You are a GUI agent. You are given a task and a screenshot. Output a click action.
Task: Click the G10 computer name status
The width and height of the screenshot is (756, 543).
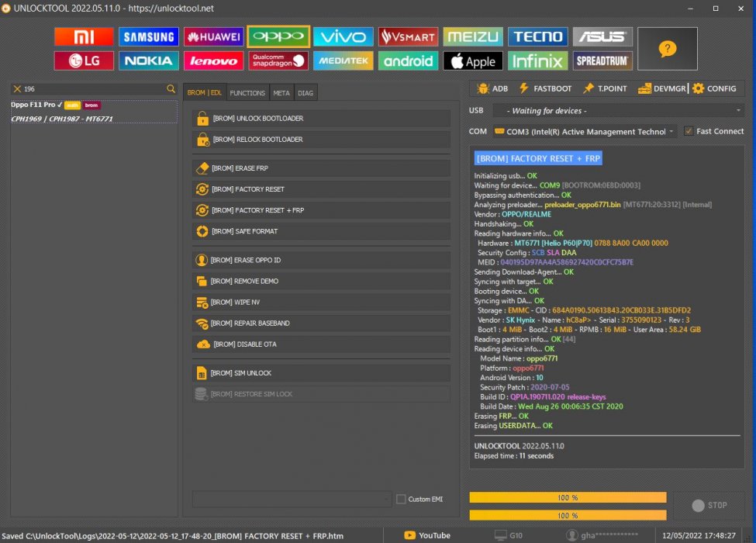click(509, 535)
